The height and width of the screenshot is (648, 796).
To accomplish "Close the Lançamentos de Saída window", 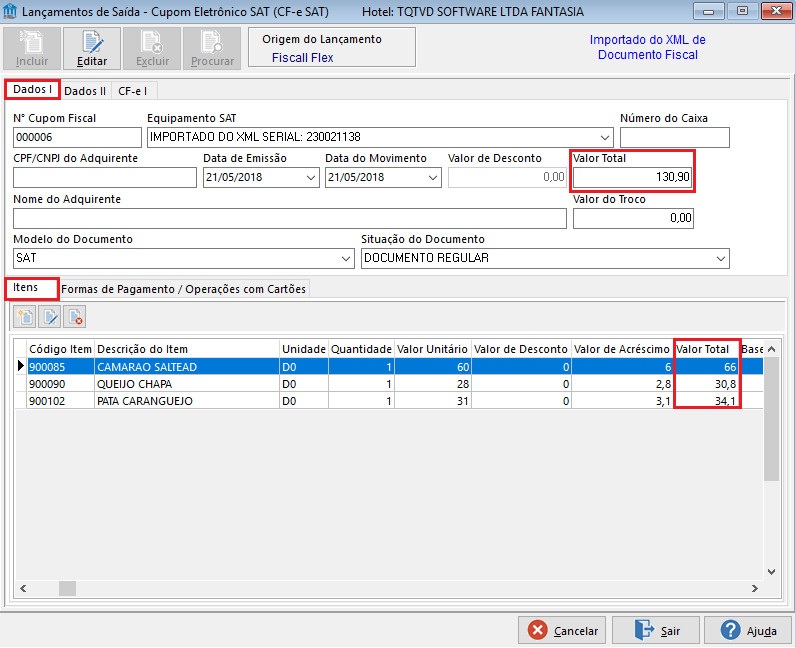I will (777, 11).
